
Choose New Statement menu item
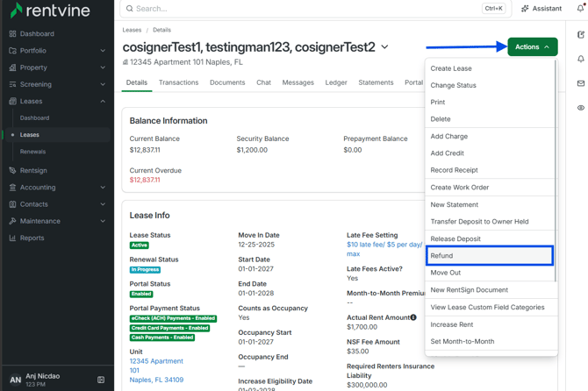[x=490, y=205]
